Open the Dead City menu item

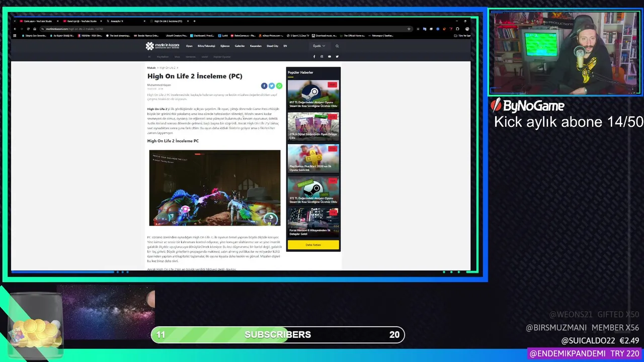(272, 46)
